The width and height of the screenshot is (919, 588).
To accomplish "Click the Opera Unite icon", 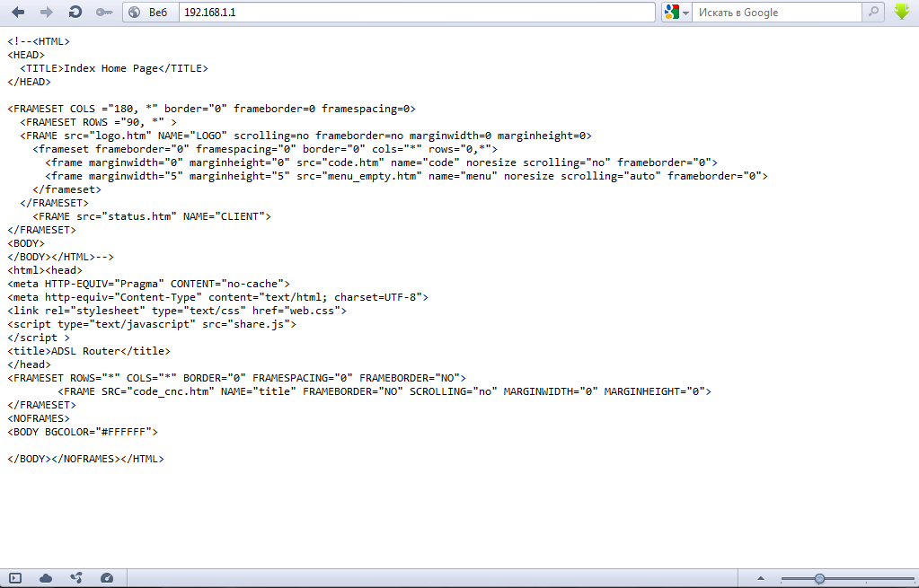I will tap(76, 578).
